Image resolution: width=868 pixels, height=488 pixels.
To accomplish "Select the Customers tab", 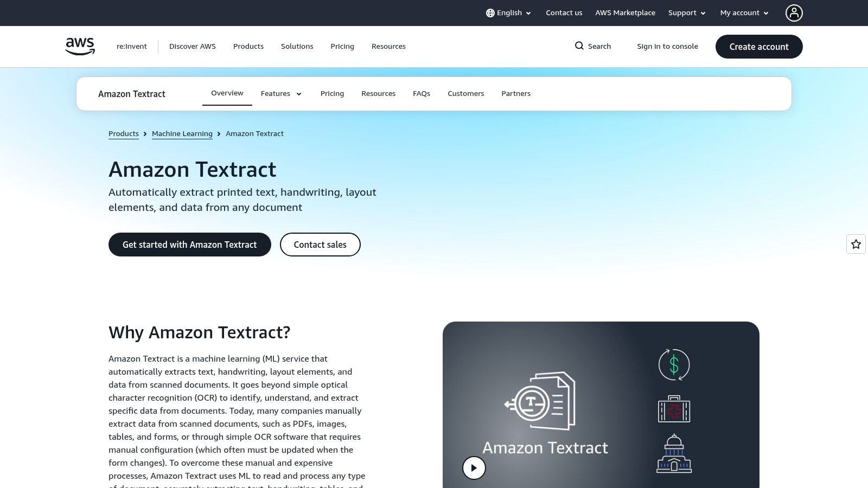I will pyautogui.click(x=465, y=94).
